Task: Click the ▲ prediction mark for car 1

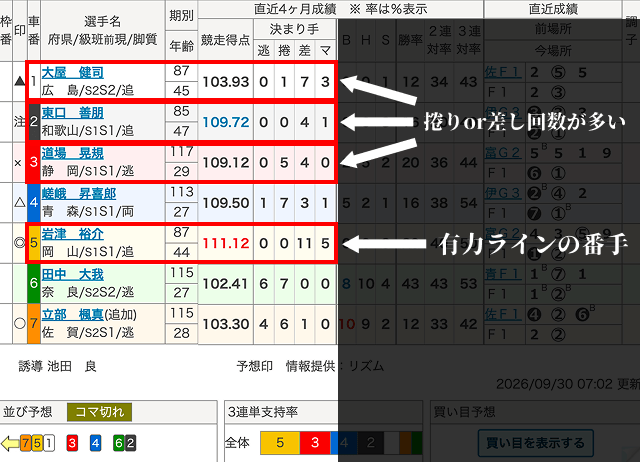Action: click(20, 81)
